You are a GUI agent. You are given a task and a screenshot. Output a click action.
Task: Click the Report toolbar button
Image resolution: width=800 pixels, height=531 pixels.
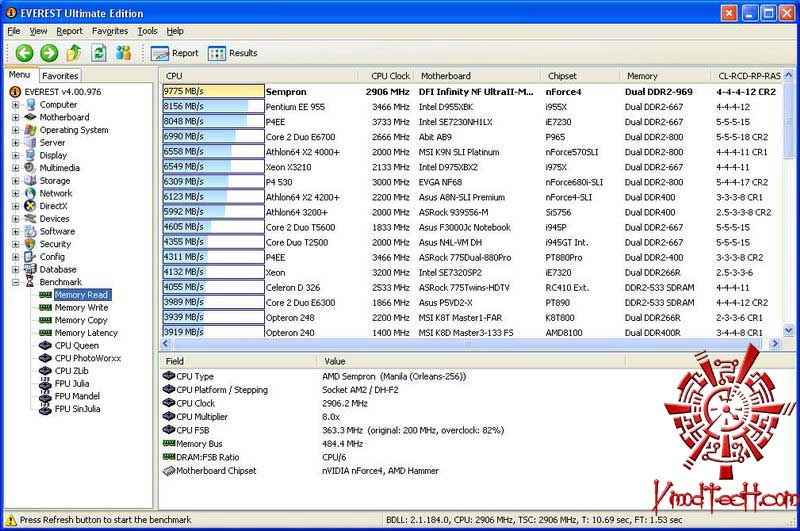click(174, 53)
